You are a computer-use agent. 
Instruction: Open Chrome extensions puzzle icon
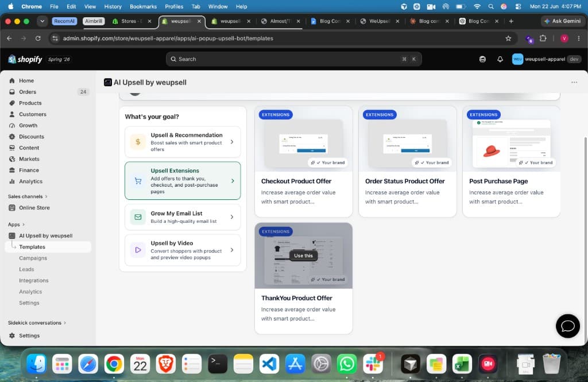point(543,38)
